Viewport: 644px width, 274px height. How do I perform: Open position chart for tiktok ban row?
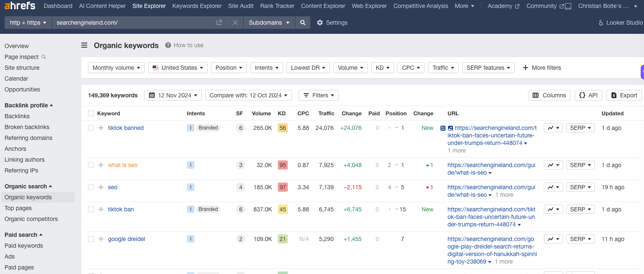pos(553,209)
